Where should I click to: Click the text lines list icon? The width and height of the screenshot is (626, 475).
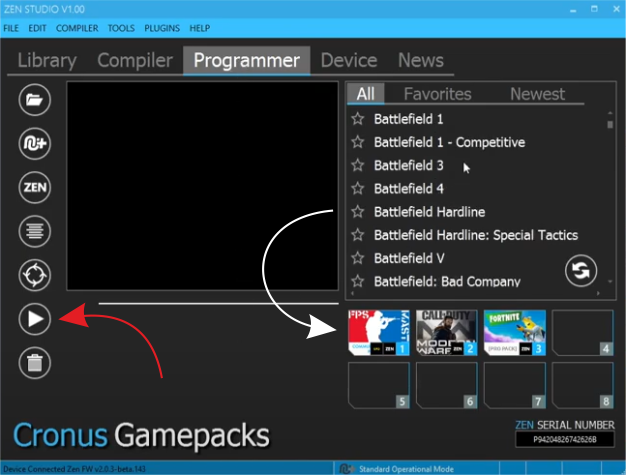pyautogui.click(x=35, y=231)
